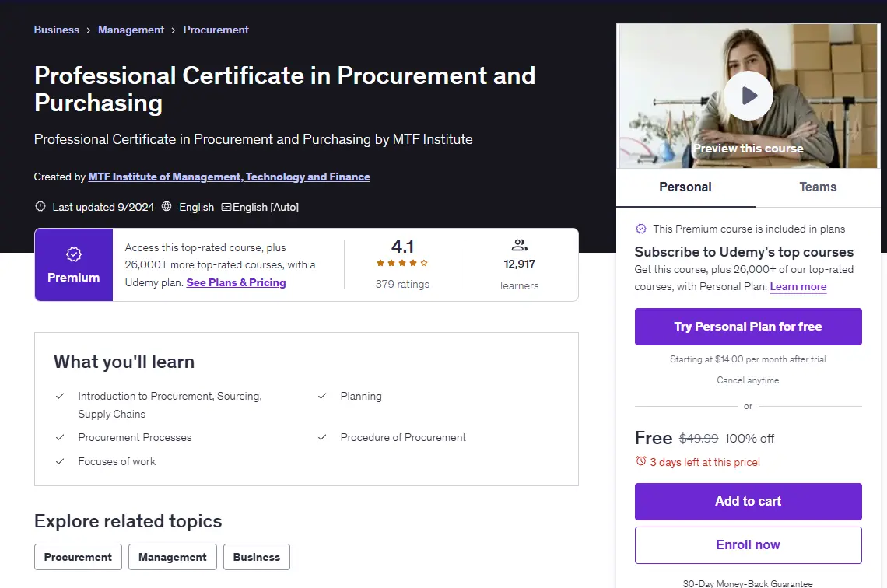Click the course title heading
887x588 pixels.
click(285, 89)
